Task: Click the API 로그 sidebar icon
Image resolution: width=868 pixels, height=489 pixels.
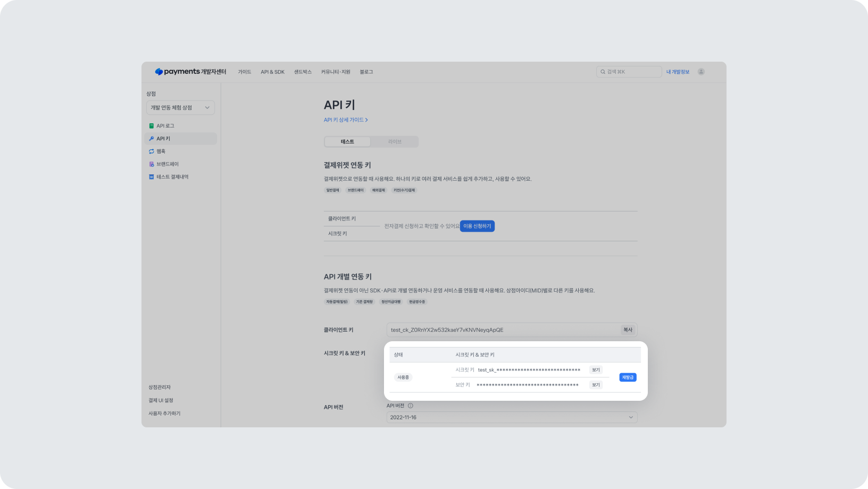Action: [x=152, y=126]
